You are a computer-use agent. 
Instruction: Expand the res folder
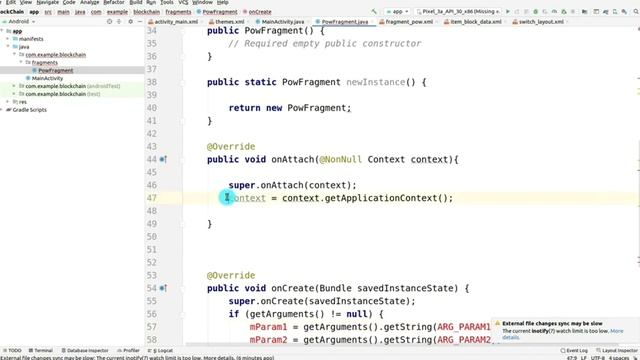coord(8,102)
